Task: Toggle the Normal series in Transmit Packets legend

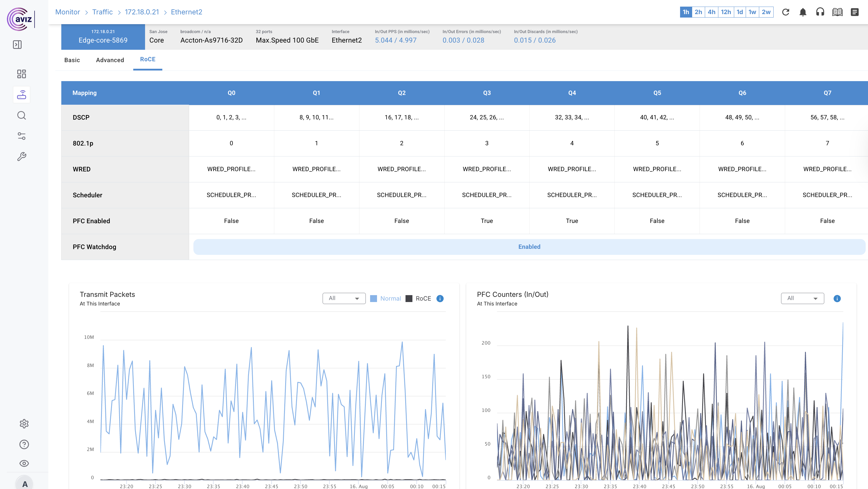Action: pyautogui.click(x=390, y=298)
